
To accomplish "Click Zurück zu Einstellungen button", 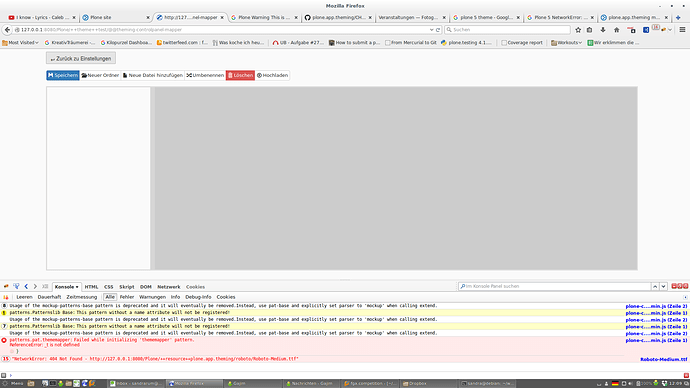I will [81, 58].
